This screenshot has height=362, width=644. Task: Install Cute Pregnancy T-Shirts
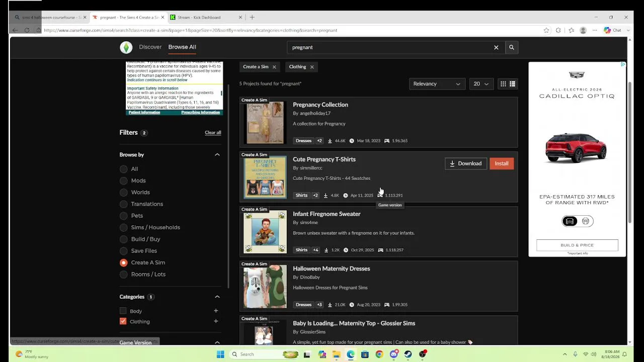coord(502,163)
